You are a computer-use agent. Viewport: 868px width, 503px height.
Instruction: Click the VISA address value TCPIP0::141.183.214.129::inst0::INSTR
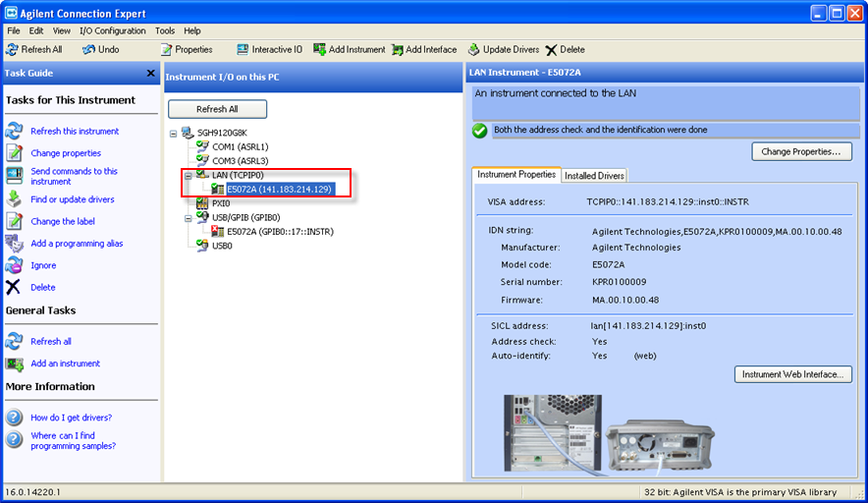pyautogui.click(x=668, y=202)
